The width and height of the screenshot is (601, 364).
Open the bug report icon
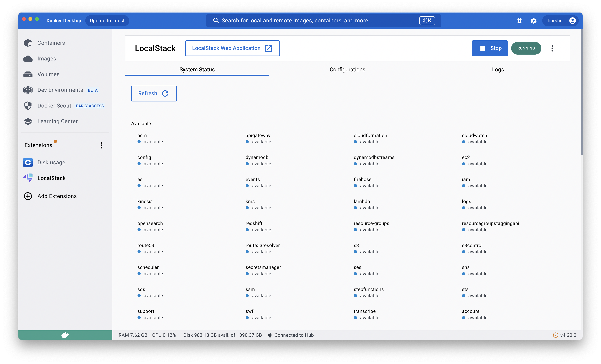(520, 20)
